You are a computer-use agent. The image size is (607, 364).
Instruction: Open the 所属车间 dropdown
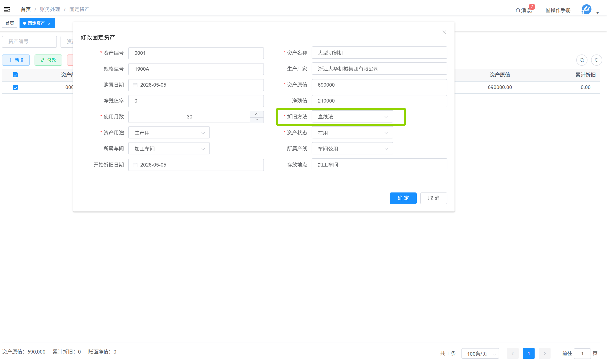[169, 149]
